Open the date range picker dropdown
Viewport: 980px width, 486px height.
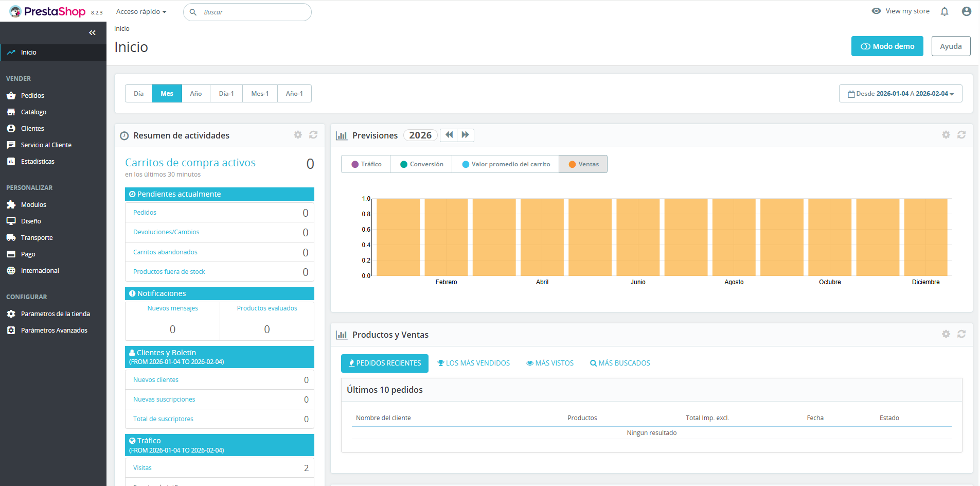900,94
